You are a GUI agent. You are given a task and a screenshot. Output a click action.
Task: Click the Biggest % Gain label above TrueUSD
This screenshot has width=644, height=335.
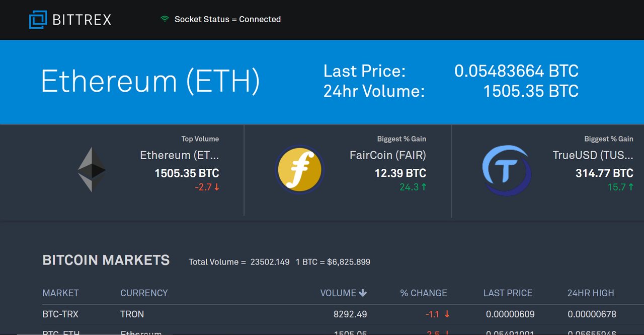pyautogui.click(x=609, y=139)
